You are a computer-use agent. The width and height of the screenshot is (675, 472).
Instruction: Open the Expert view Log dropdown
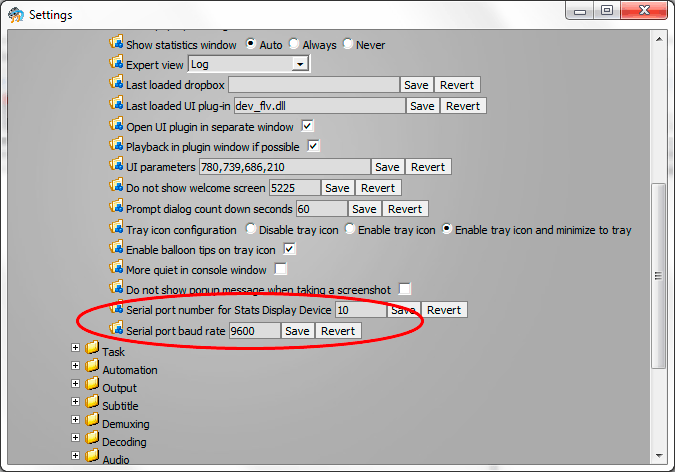(298, 64)
